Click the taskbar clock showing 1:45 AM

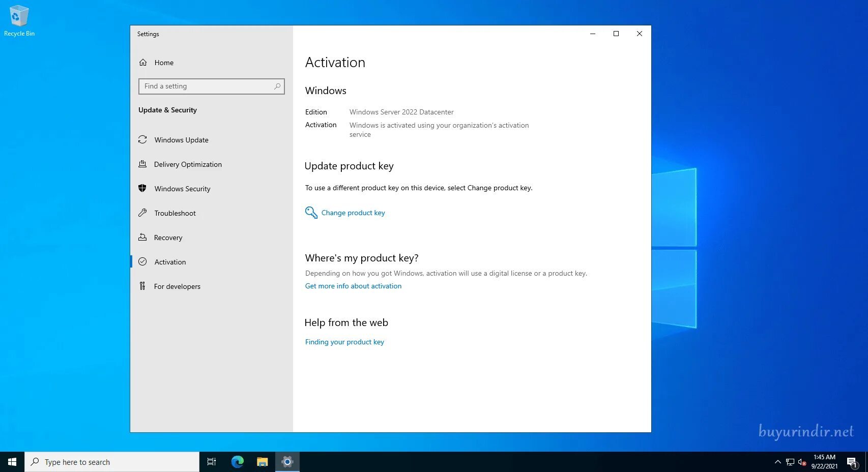[824, 462]
